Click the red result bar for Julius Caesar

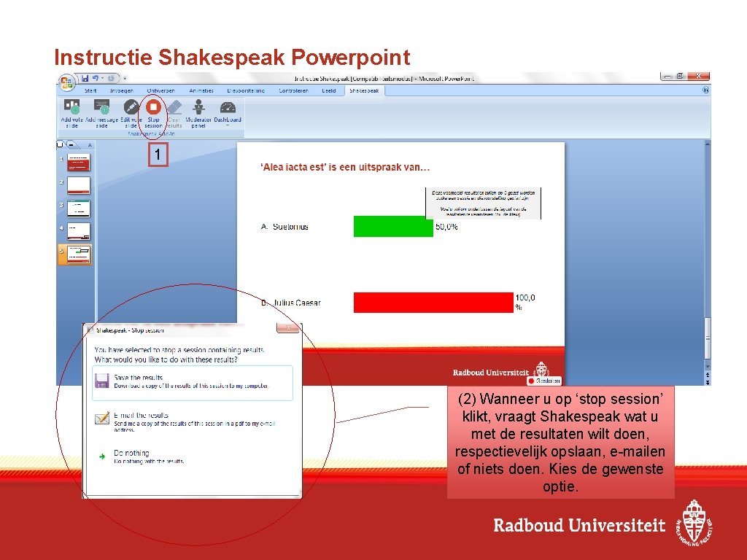tap(433, 303)
